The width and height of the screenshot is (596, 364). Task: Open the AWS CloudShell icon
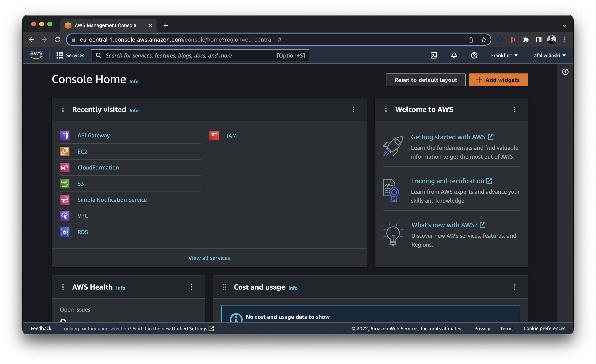pos(434,55)
